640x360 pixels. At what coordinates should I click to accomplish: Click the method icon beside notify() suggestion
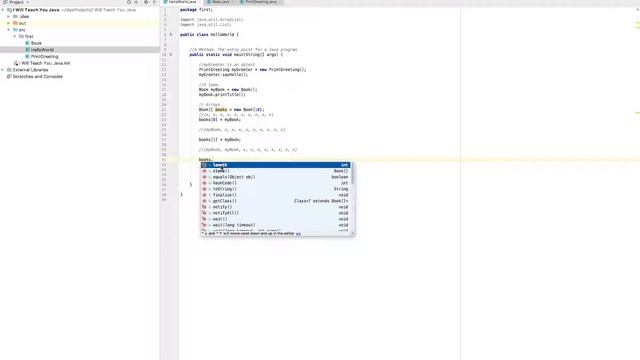point(204,207)
